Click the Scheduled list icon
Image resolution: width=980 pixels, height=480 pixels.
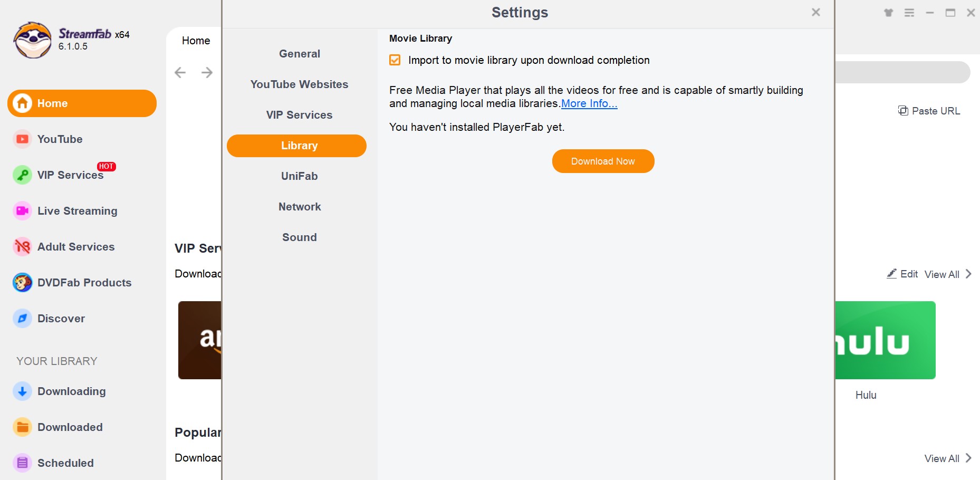pos(22,463)
